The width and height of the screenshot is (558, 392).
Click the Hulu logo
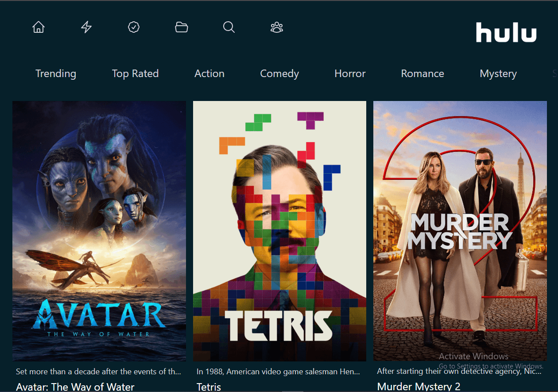click(x=506, y=32)
